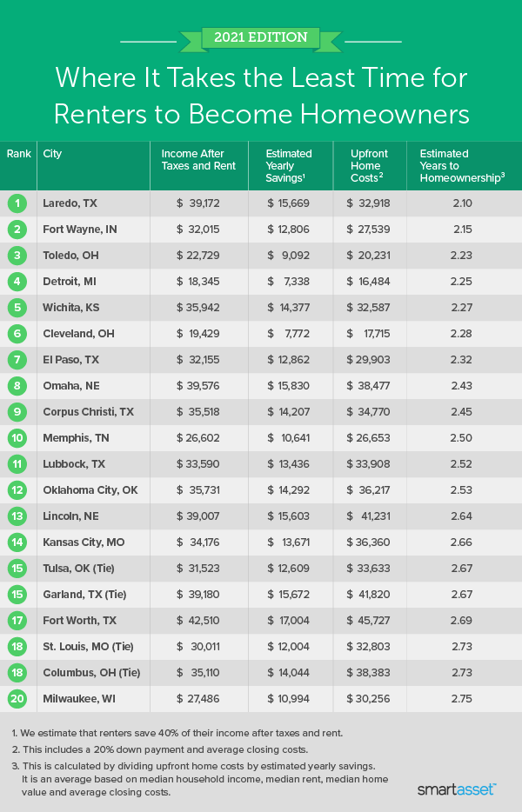Select the rank 10 badge beside Memphis

click(x=17, y=437)
